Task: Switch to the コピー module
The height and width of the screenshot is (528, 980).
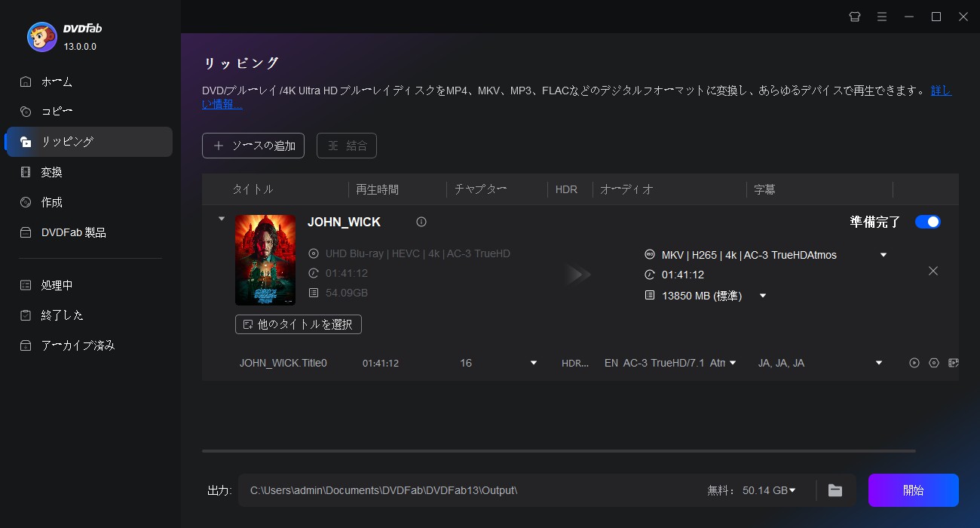Action: pyautogui.click(x=90, y=112)
